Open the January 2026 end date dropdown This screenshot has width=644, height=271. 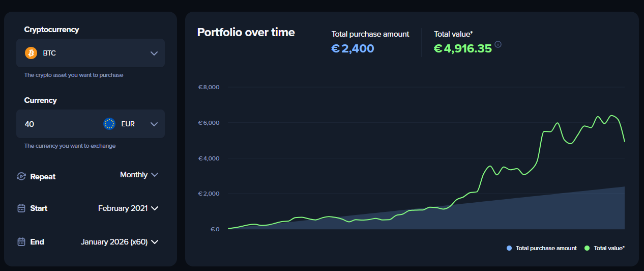[120, 242]
